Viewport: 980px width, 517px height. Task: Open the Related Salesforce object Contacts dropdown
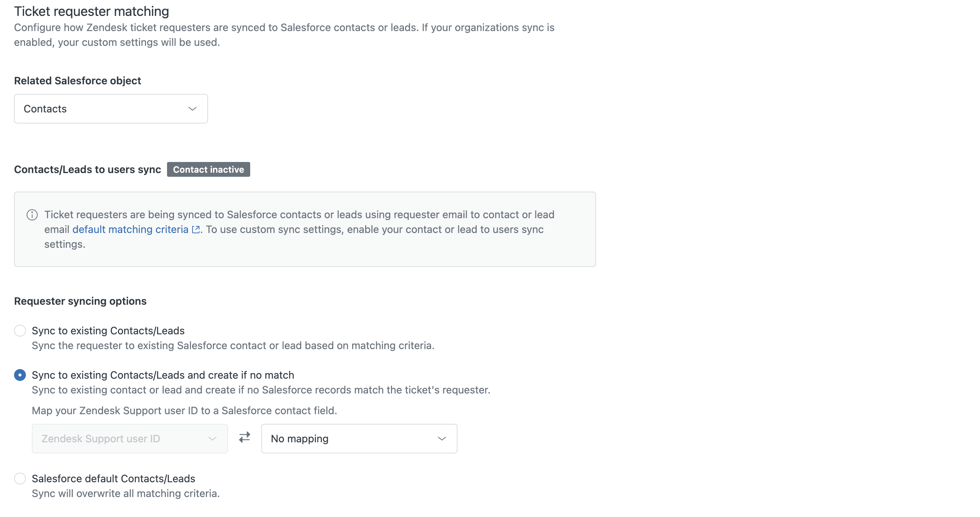(111, 109)
